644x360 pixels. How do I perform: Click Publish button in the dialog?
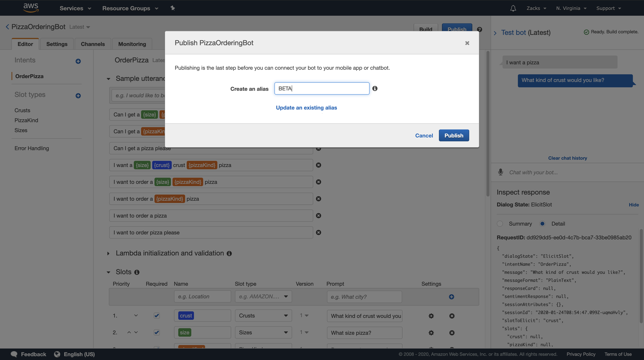coord(453,135)
